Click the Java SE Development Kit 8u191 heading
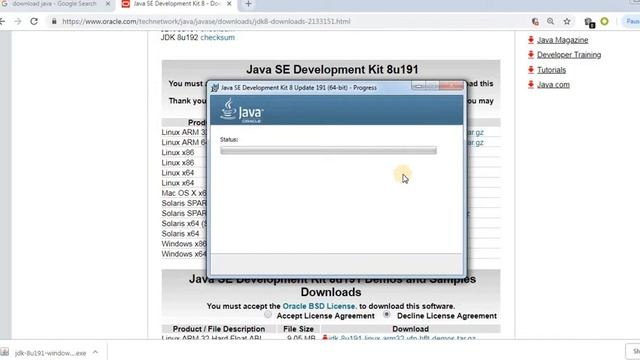Viewport: 640px width, 360px height. pyautogui.click(x=332, y=69)
